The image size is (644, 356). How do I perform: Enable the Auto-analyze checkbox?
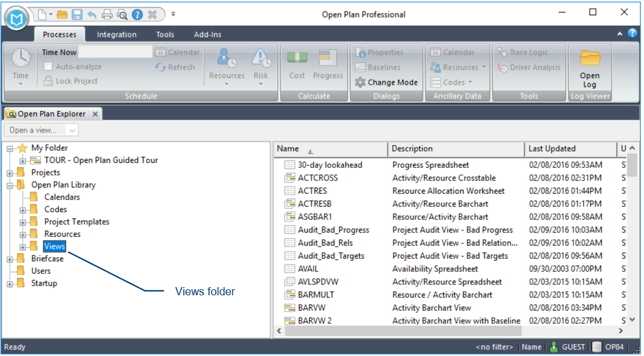[48, 67]
